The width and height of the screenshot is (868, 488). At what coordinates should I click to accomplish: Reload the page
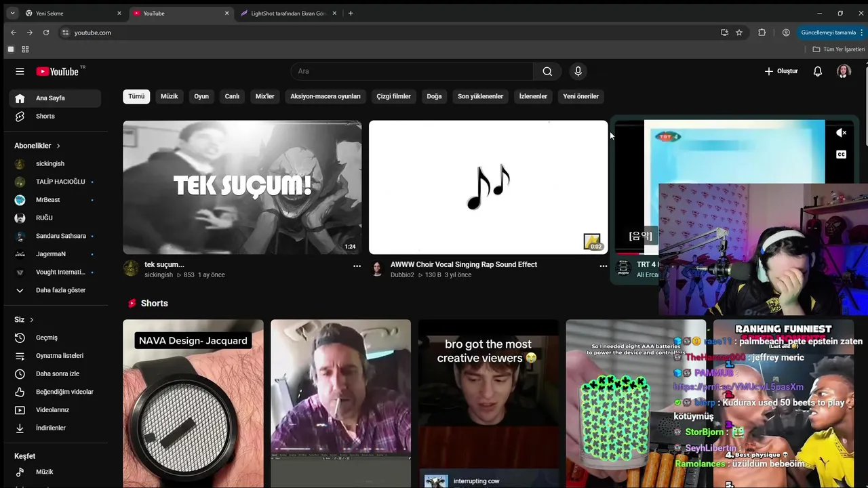(x=46, y=33)
